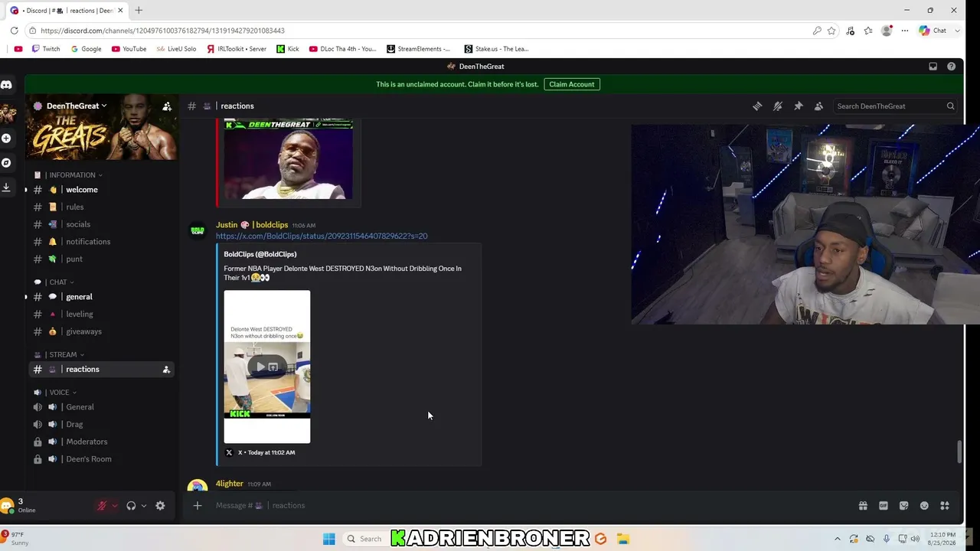Invite people icon beside DeenTheGreat server name
The height and width of the screenshot is (551, 980).
tap(167, 106)
